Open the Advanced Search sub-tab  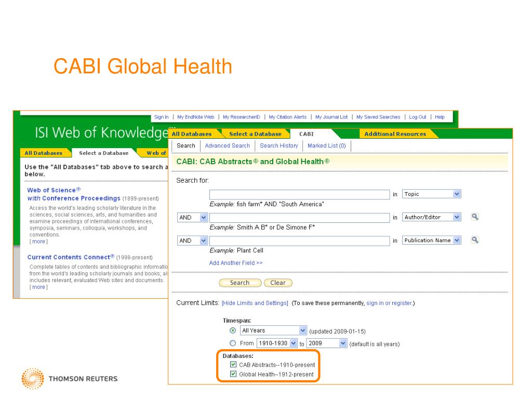click(x=228, y=145)
